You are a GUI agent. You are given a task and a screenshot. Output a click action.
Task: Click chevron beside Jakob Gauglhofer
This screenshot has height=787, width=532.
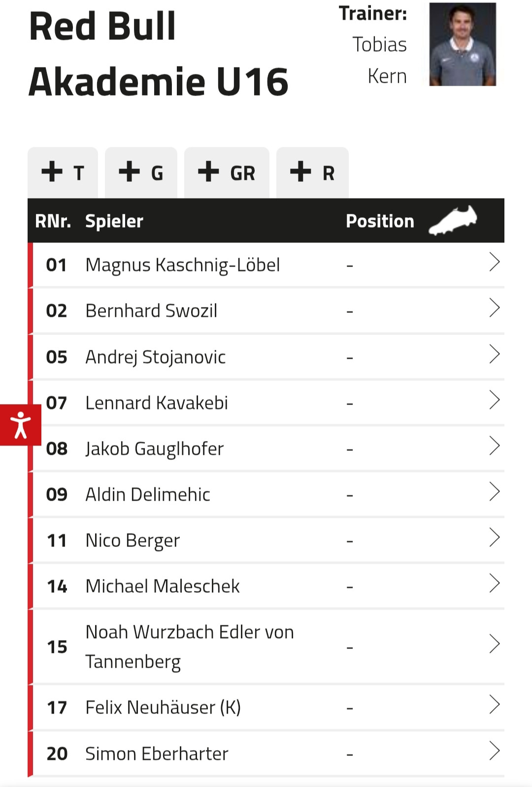494,445
